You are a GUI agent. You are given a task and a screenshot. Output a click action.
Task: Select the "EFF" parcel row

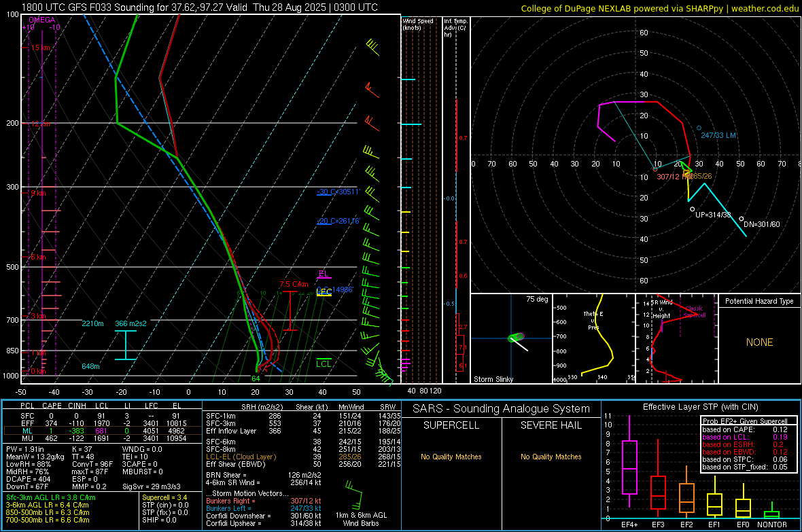tap(102, 423)
